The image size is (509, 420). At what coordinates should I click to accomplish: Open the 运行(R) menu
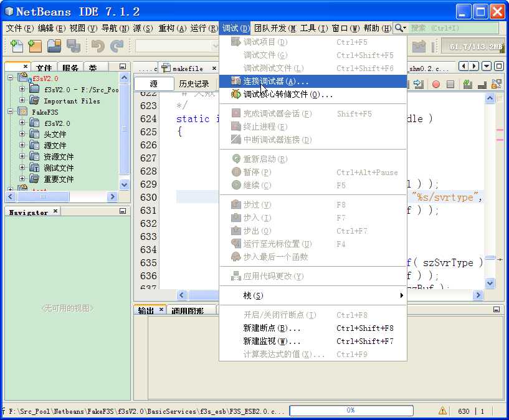pyautogui.click(x=204, y=28)
